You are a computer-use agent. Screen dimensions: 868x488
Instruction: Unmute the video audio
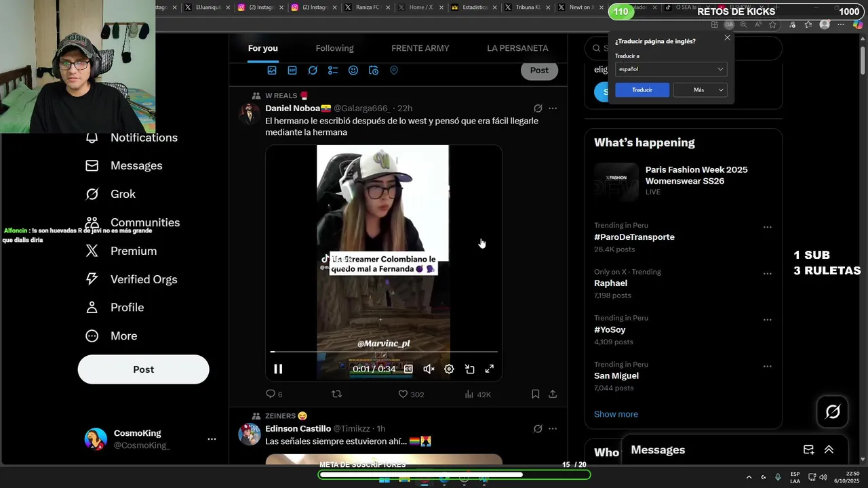point(429,369)
